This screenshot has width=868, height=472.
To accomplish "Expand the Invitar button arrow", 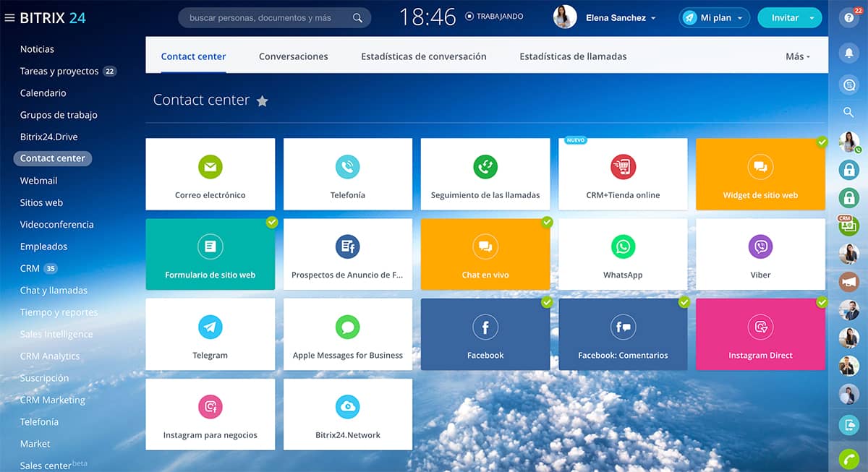I will tap(812, 18).
